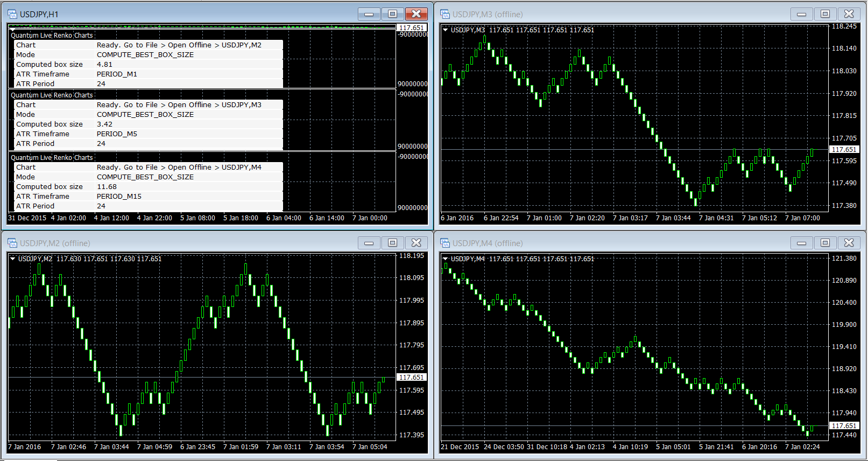Click the USDJPY,M2 offline window icon

(12, 243)
